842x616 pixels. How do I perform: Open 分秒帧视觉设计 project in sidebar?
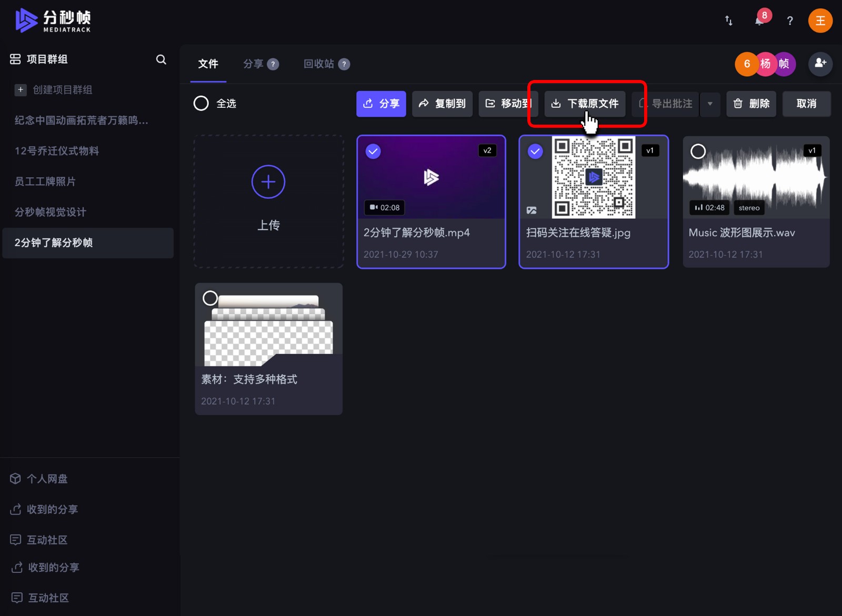[x=51, y=212]
